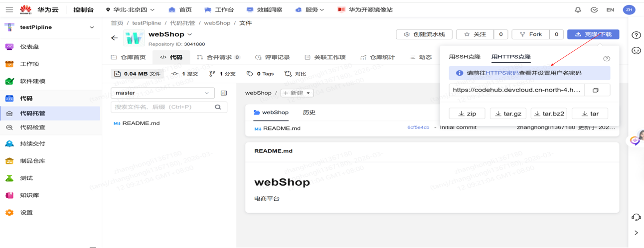Image resolution: width=644 pixels, height=248 pixels.
Task: Switch to the 合并请求 tab
Action: [x=218, y=57]
